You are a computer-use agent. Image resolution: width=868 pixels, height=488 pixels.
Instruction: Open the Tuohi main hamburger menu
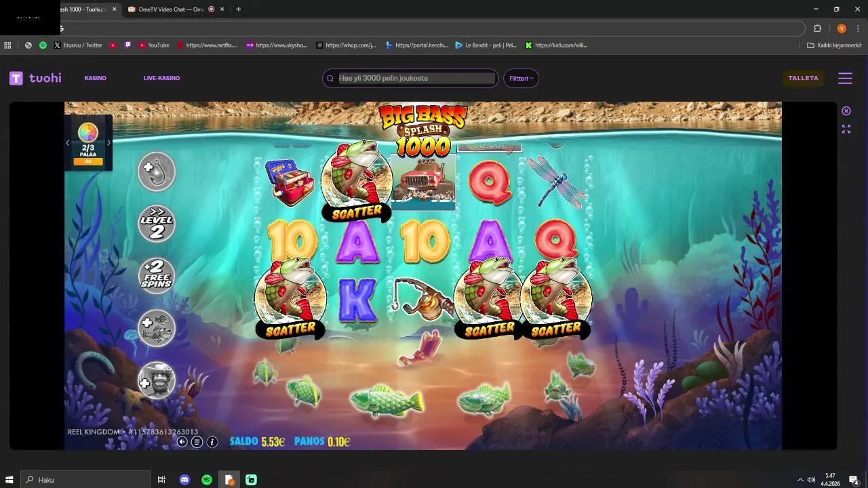pos(845,78)
